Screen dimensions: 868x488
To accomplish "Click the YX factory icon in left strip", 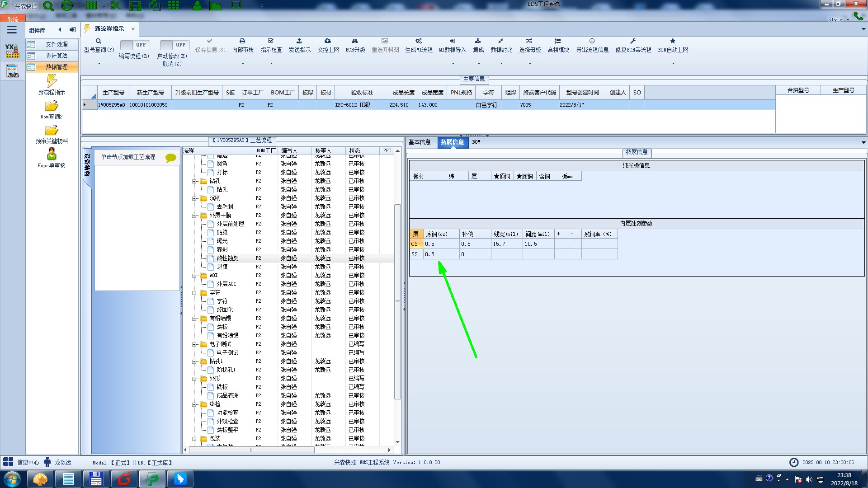I will 12,51.
